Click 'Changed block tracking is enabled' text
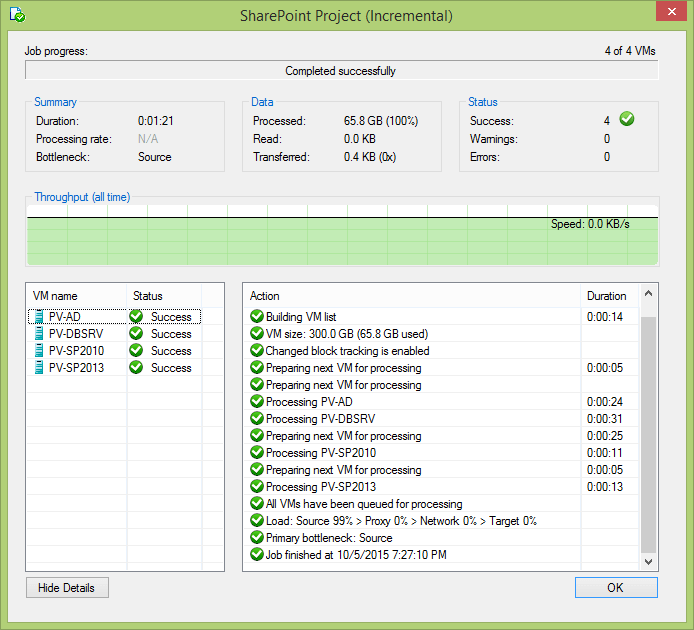 point(347,351)
